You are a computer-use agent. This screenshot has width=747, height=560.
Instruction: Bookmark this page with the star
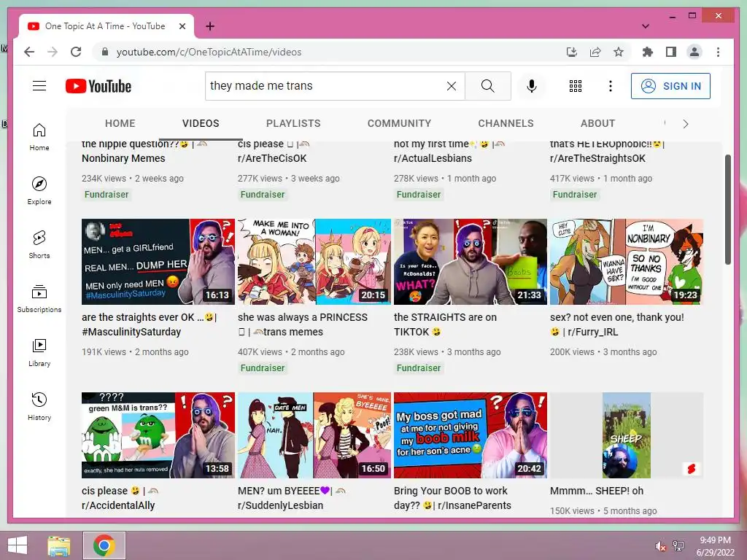point(619,52)
